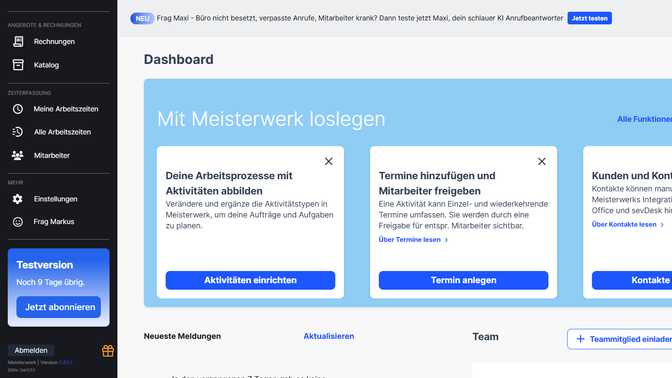Click the people icon for Mitarbeiter
Screen dimensions: 672x378
coord(18,156)
